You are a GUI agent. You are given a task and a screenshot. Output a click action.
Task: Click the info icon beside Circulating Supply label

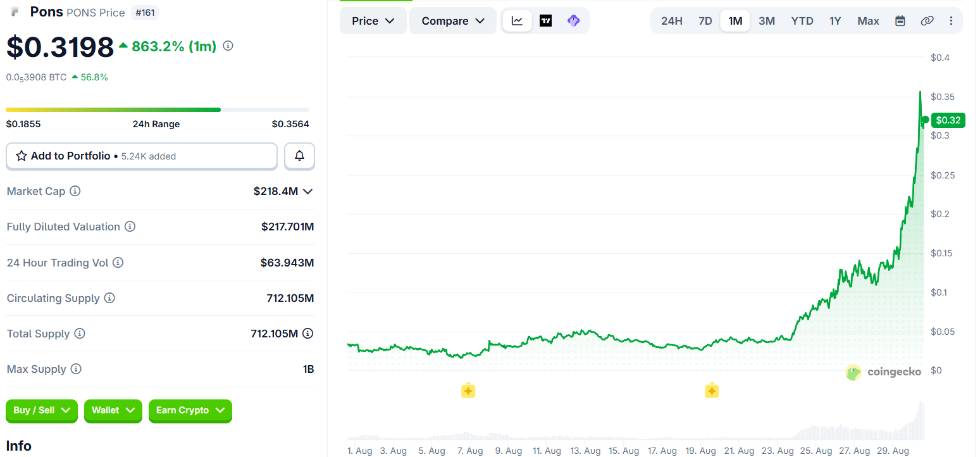[109, 298]
